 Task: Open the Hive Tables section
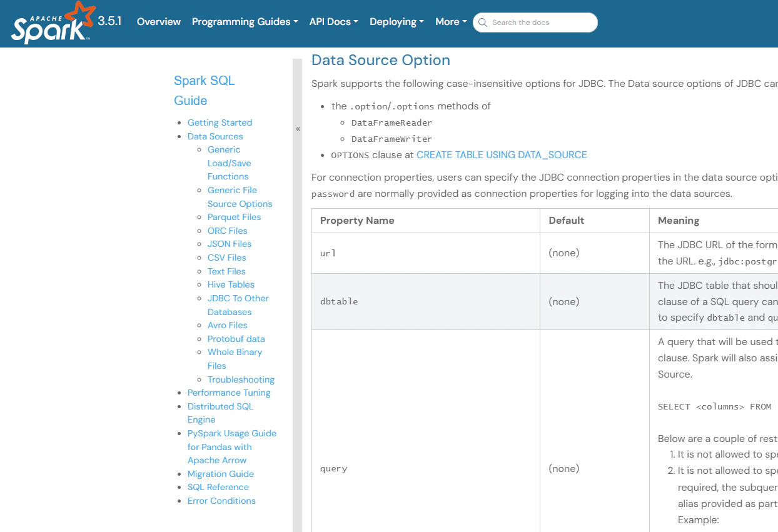click(231, 284)
